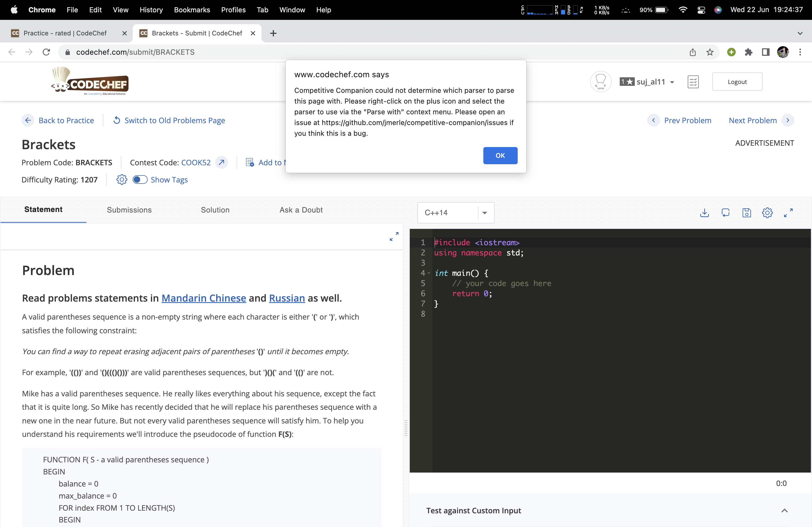The height and width of the screenshot is (527, 812).
Task: Switch to the Submissions tab
Action: 129,210
